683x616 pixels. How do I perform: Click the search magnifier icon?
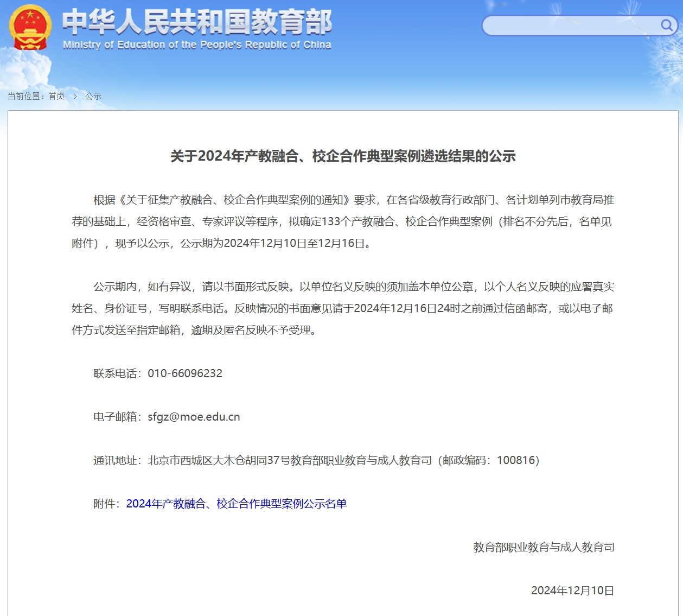[666, 25]
